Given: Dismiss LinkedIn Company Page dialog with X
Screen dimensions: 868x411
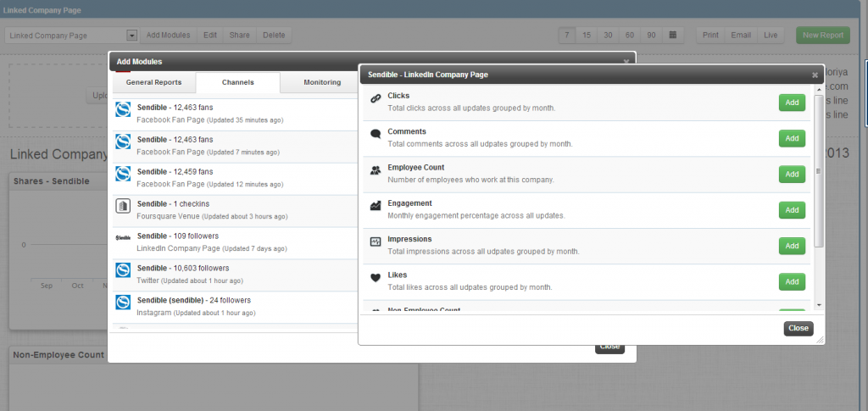Looking at the screenshot, I should pos(815,75).
